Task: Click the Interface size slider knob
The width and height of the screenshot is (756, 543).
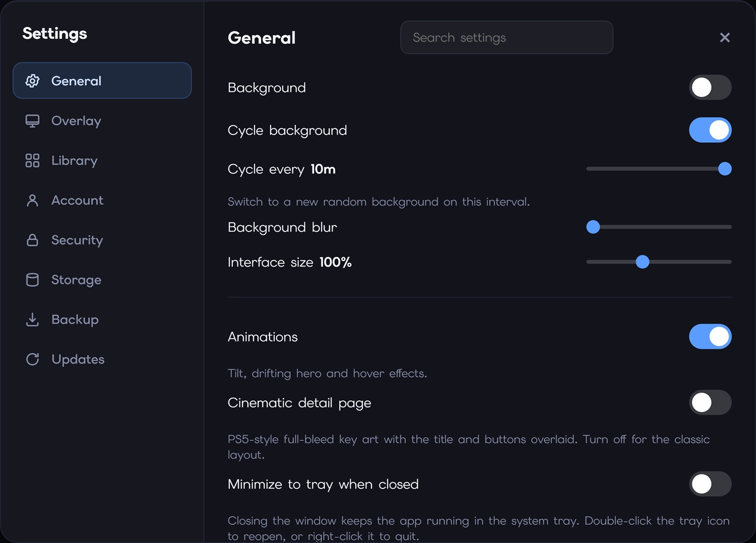Action: (x=643, y=262)
